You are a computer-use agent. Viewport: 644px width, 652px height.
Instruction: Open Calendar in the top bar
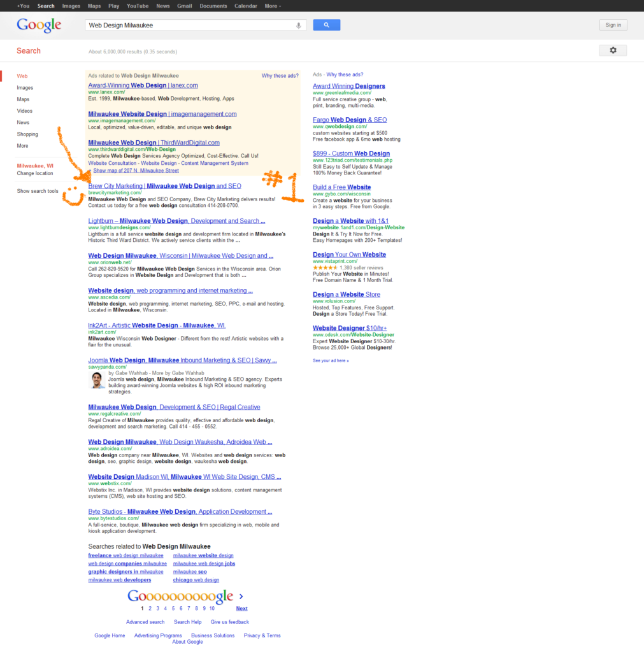[245, 6]
